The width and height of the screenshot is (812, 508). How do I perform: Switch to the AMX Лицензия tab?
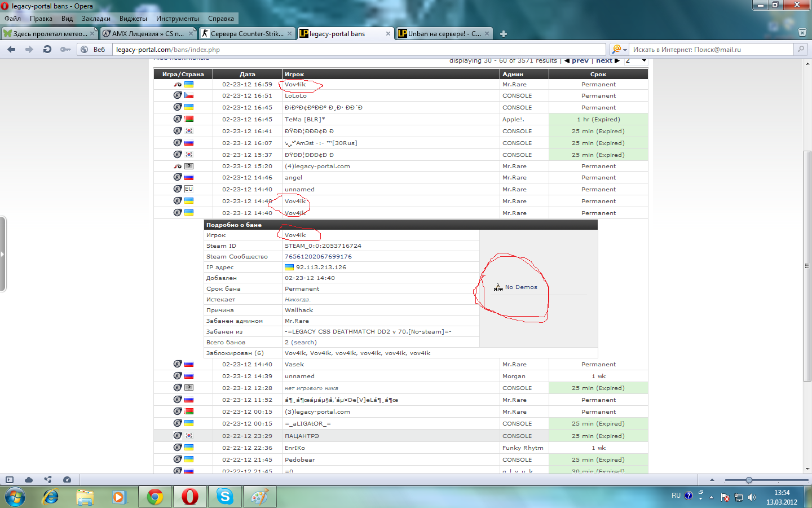point(148,34)
